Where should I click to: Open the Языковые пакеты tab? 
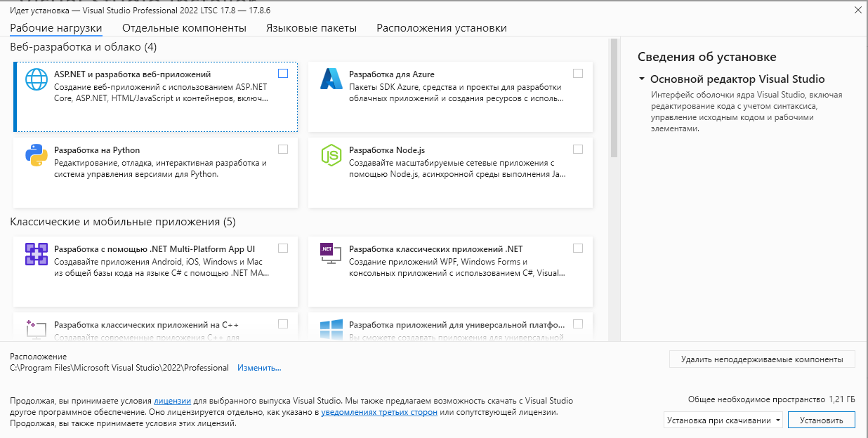coord(311,28)
